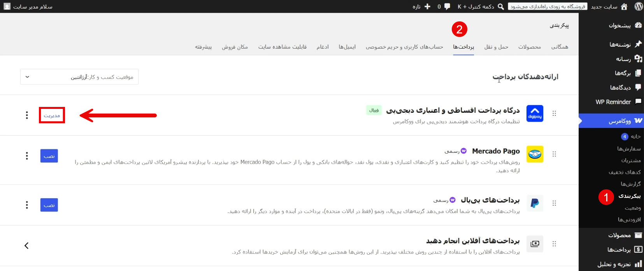Open the گزارش‌ها submenu item

tap(630, 184)
